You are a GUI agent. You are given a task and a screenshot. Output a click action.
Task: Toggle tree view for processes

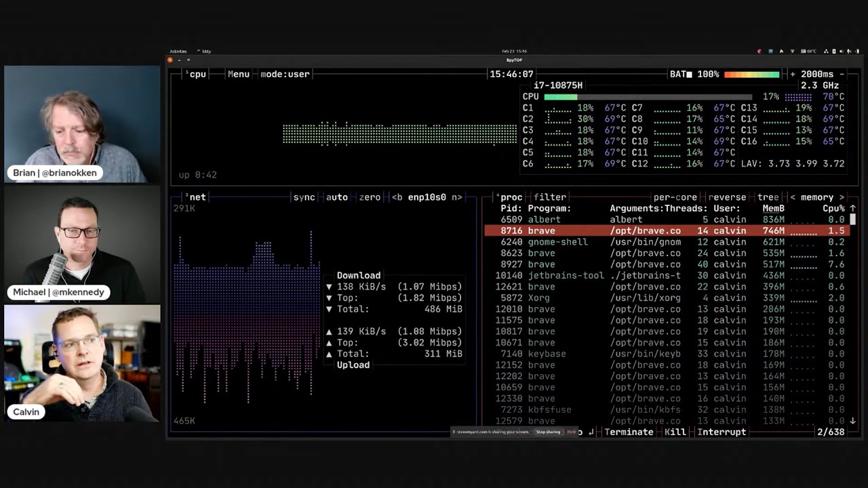coord(768,197)
